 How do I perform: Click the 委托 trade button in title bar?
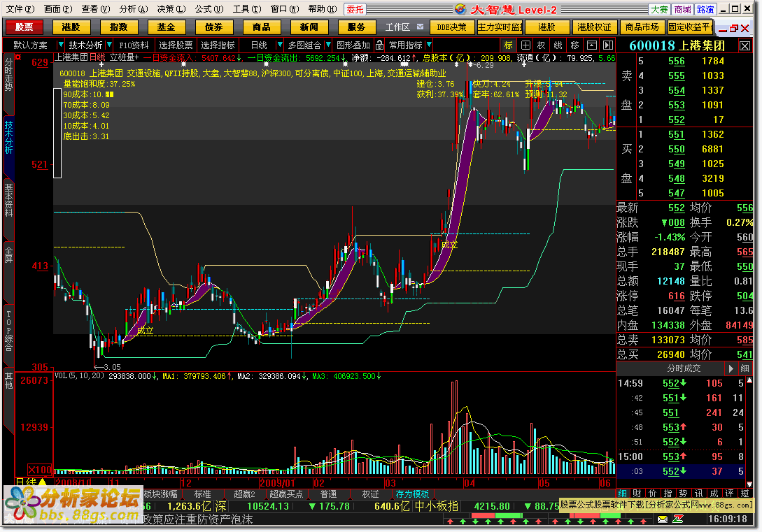355,9
